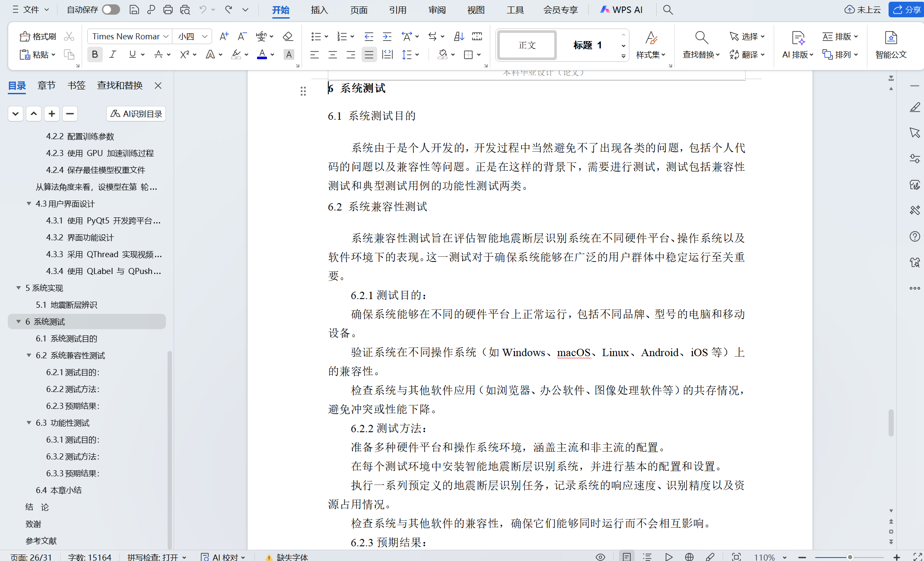Viewport: 924px width, 561px height.
Task: Click the Save document icon
Action: tap(134, 10)
